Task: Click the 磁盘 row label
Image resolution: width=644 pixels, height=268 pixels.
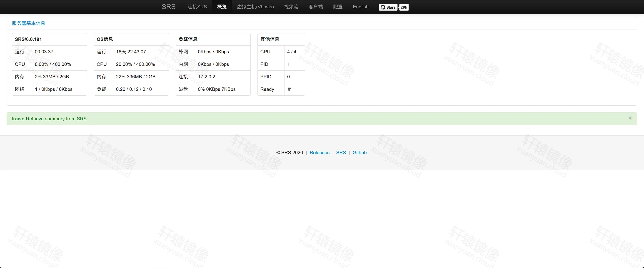Action: (183, 89)
